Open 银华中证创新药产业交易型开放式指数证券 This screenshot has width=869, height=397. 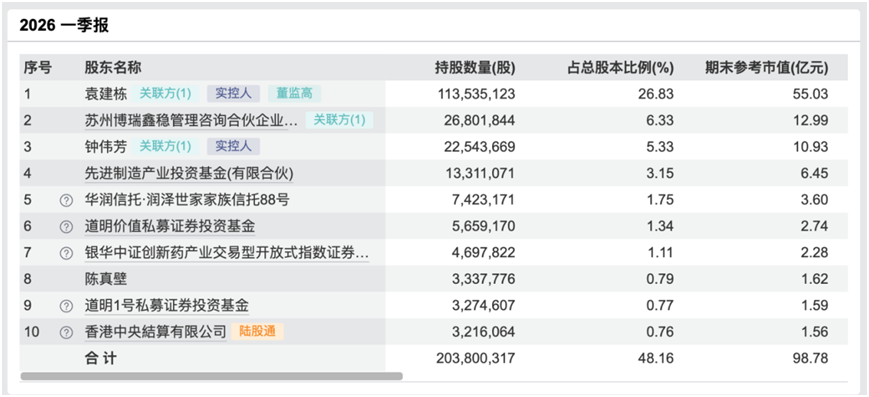pyautogui.click(x=226, y=253)
